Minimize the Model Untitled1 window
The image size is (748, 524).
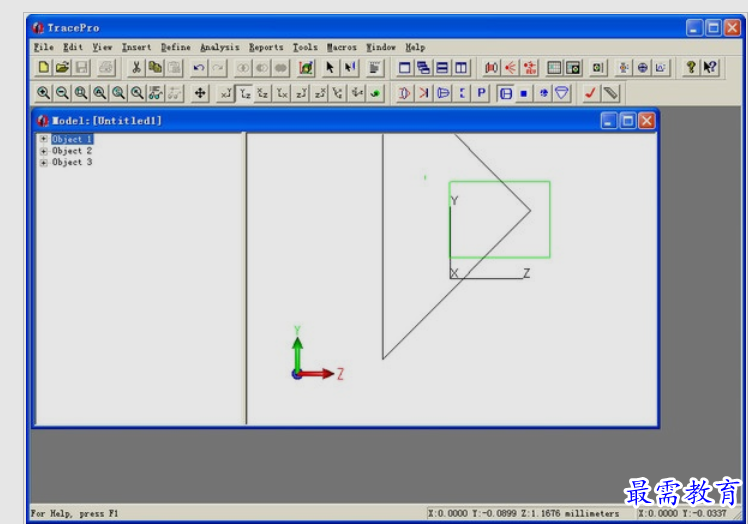click(x=608, y=121)
